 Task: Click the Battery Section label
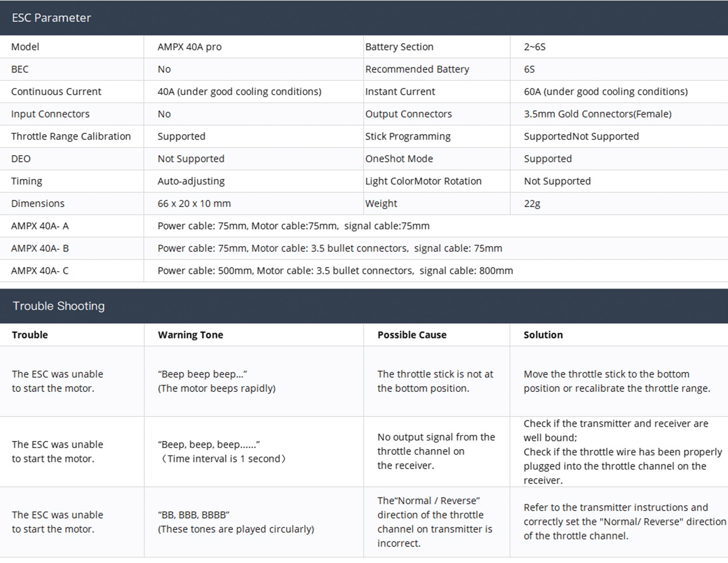(399, 47)
